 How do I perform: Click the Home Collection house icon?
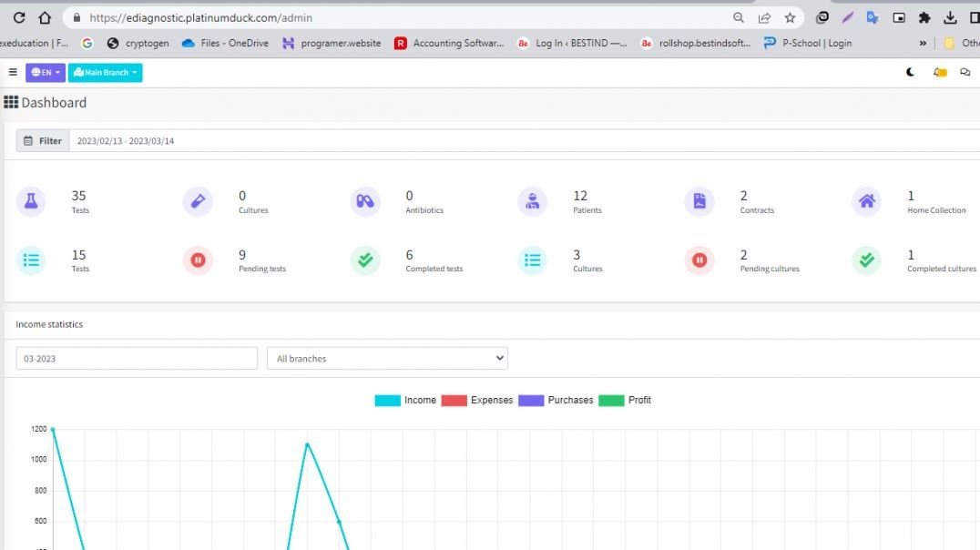[x=866, y=201]
